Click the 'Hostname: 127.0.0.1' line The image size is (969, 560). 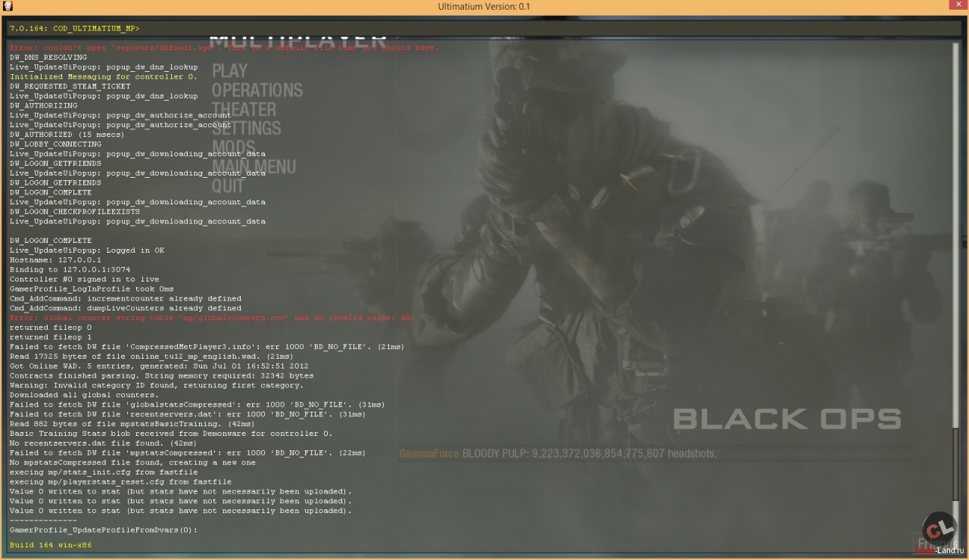click(55, 260)
